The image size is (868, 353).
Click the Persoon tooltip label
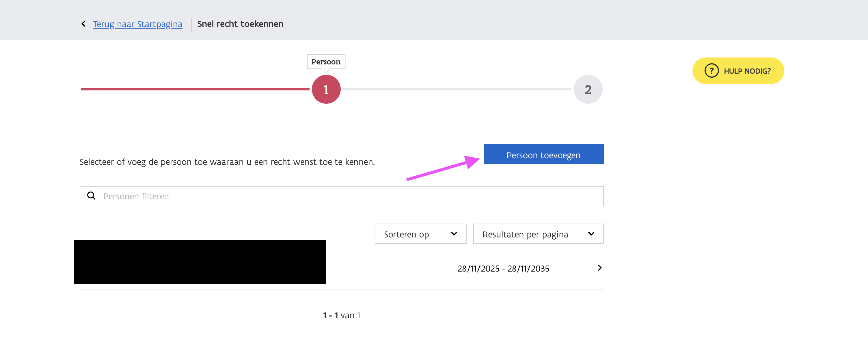point(326,62)
